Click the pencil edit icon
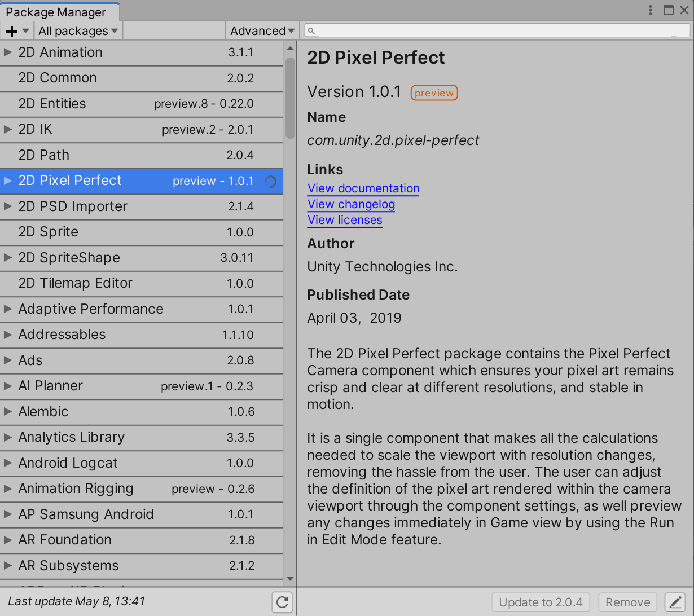The image size is (694, 616). tap(675, 602)
